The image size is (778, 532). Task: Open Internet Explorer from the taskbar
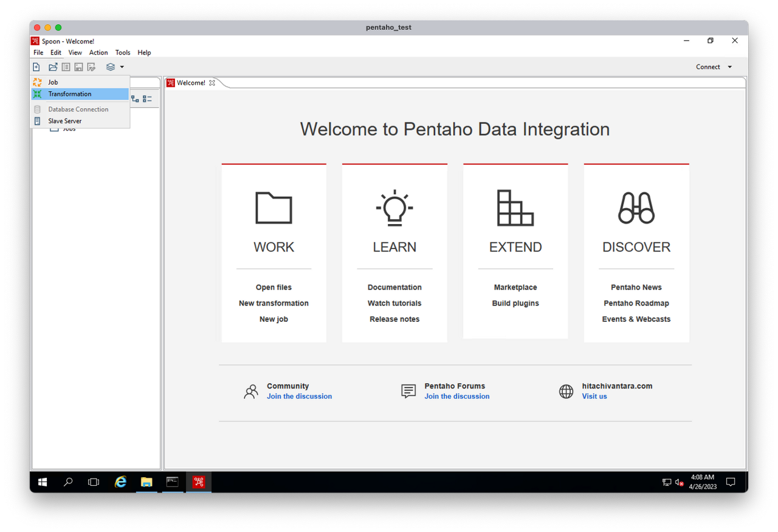tap(120, 482)
